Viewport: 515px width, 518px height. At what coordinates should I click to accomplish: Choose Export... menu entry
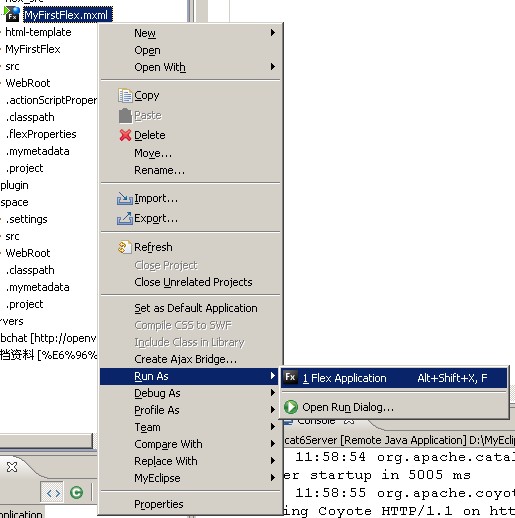coord(191,218)
